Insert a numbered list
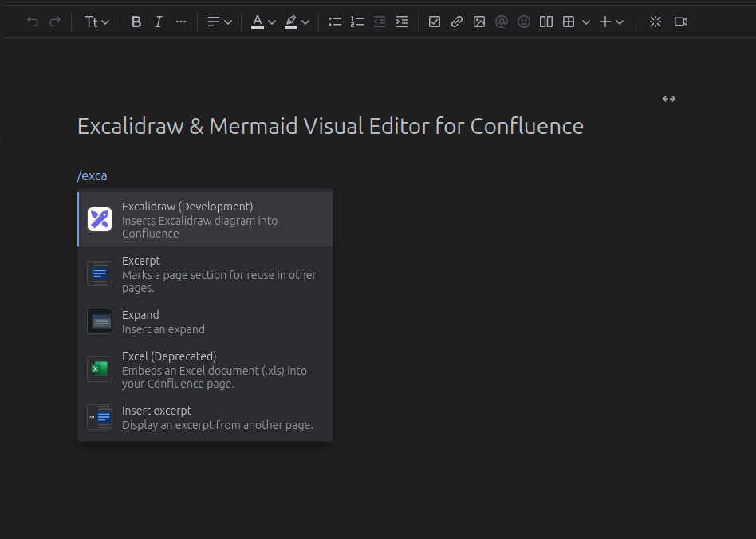The image size is (756, 539). (357, 22)
